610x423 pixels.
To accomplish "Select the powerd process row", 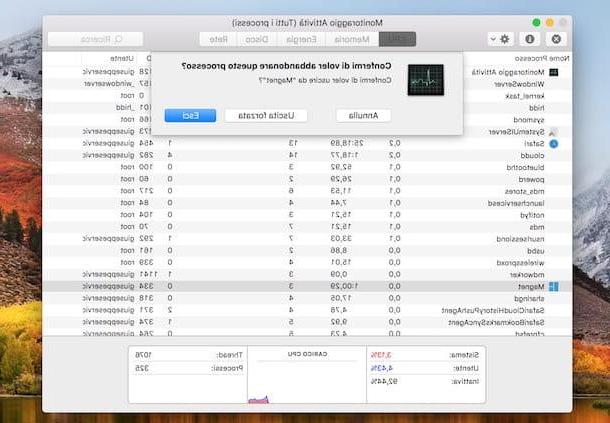I will click(307, 179).
